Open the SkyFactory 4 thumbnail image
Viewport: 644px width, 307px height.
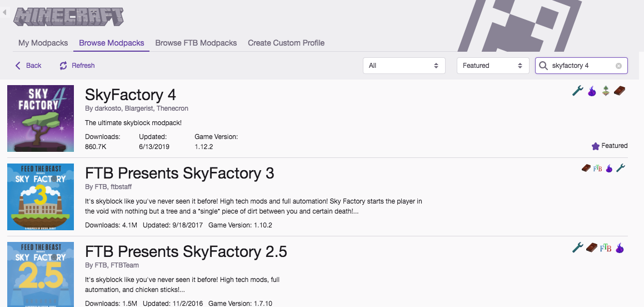pyautogui.click(x=41, y=118)
